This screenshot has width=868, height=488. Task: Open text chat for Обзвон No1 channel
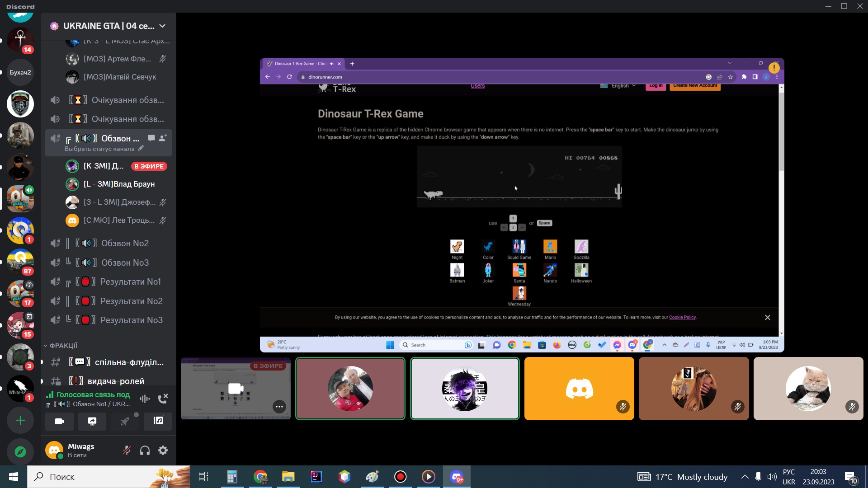pyautogui.click(x=151, y=138)
